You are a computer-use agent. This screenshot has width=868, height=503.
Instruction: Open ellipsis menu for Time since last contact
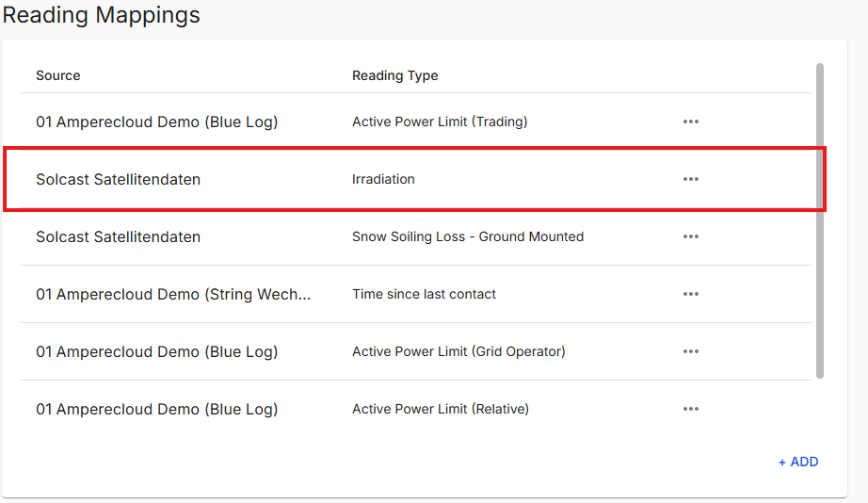point(691,294)
